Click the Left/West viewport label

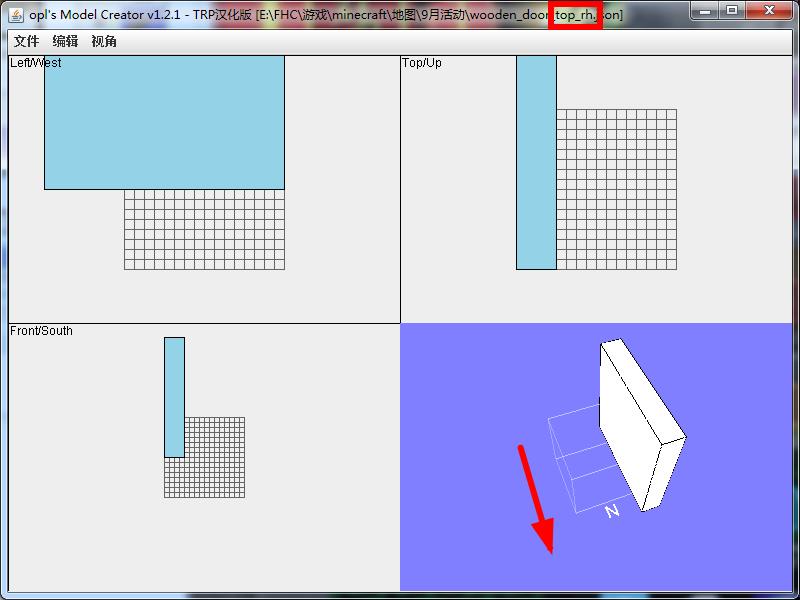pos(36,63)
